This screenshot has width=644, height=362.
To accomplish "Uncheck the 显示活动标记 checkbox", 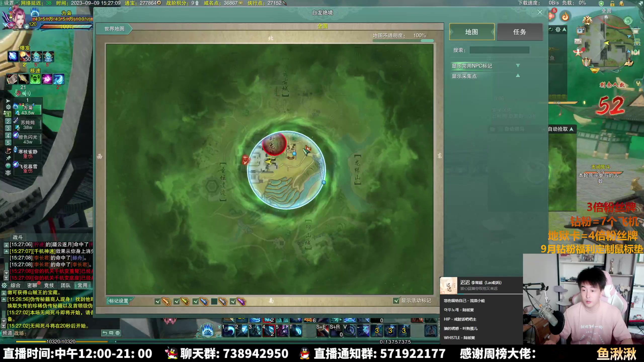I will click(396, 301).
